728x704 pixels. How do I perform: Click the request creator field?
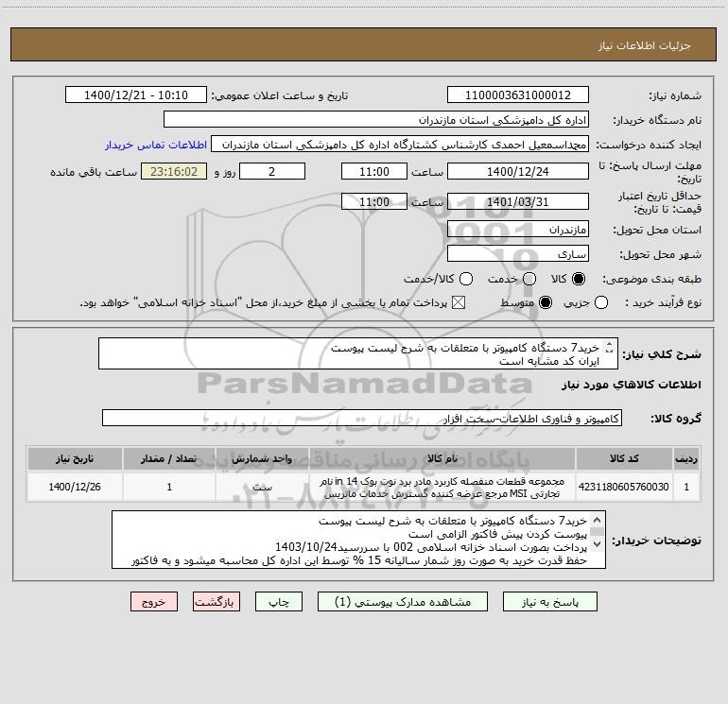(x=400, y=145)
